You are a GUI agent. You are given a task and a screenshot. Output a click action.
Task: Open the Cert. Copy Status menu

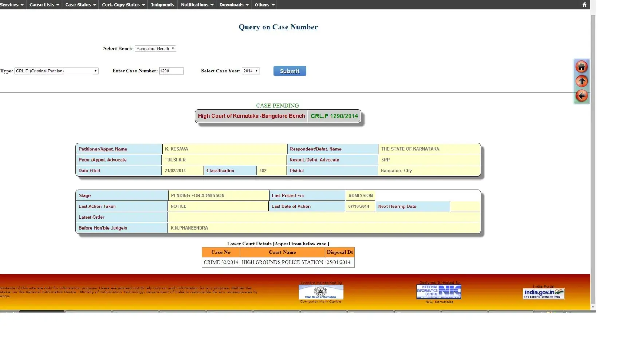point(123,5)
